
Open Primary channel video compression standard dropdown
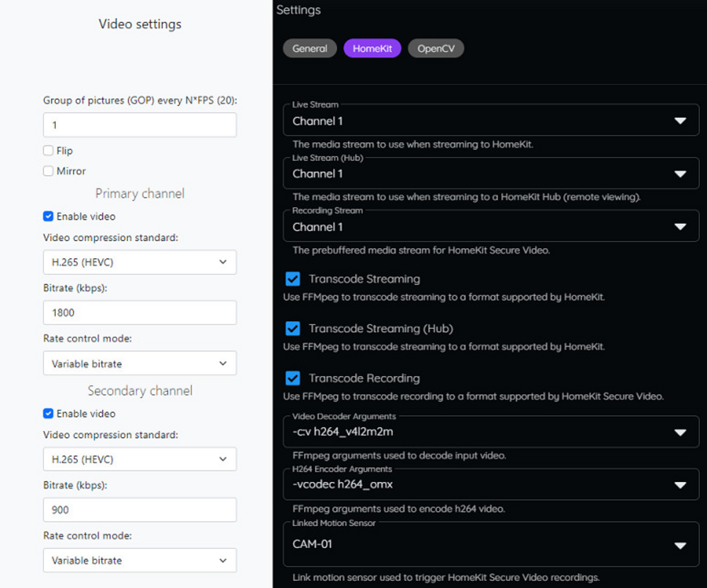(140, 262)
